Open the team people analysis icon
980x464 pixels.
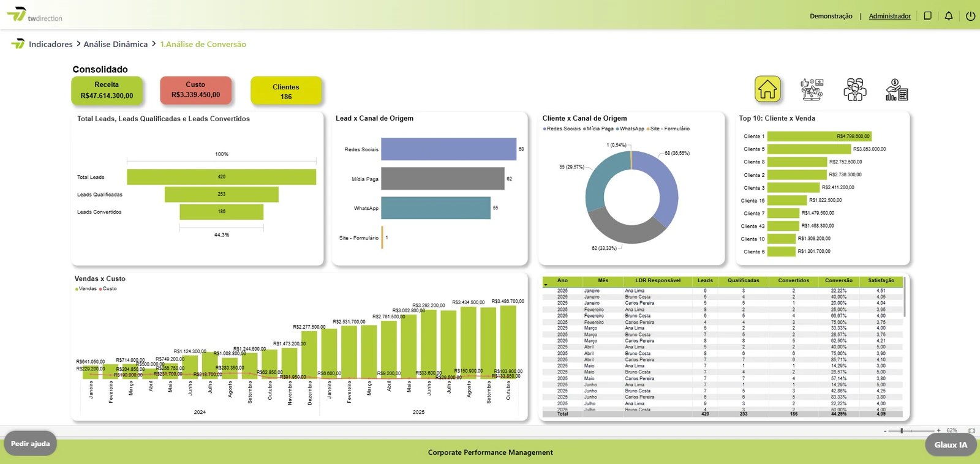854,89
